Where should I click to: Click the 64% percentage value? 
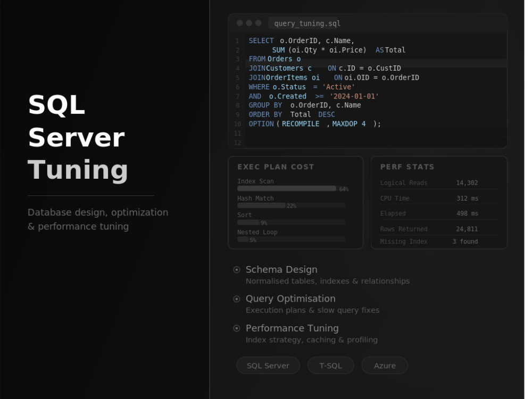click(x=344, y=189)
